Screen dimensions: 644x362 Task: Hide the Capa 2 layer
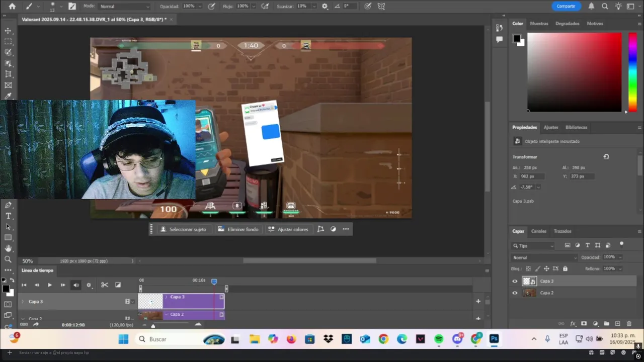(514, 293)
